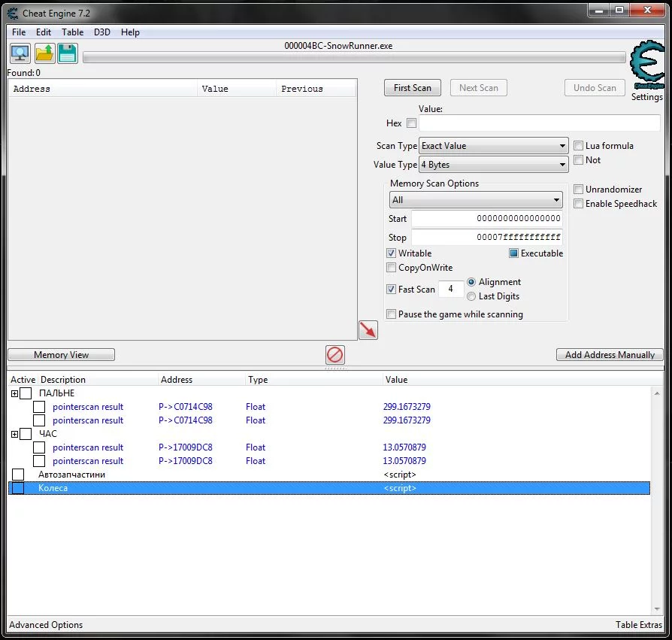Save the cheat table floppy icon

click(x=68, y=53)
